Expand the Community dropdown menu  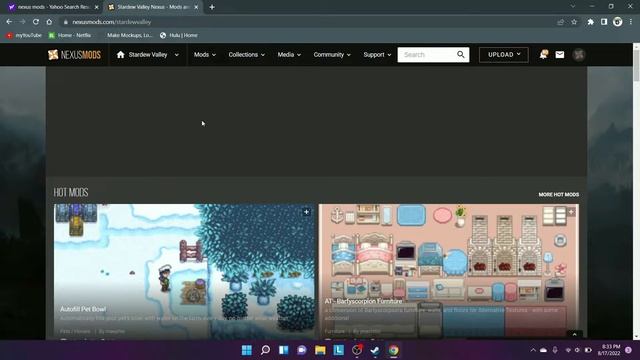(332, 55)
